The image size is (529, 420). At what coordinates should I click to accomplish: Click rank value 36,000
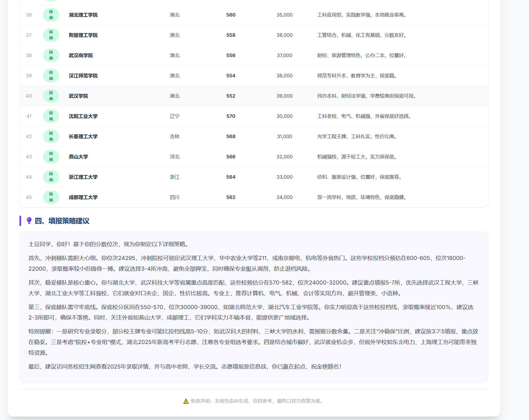point(285,35)
